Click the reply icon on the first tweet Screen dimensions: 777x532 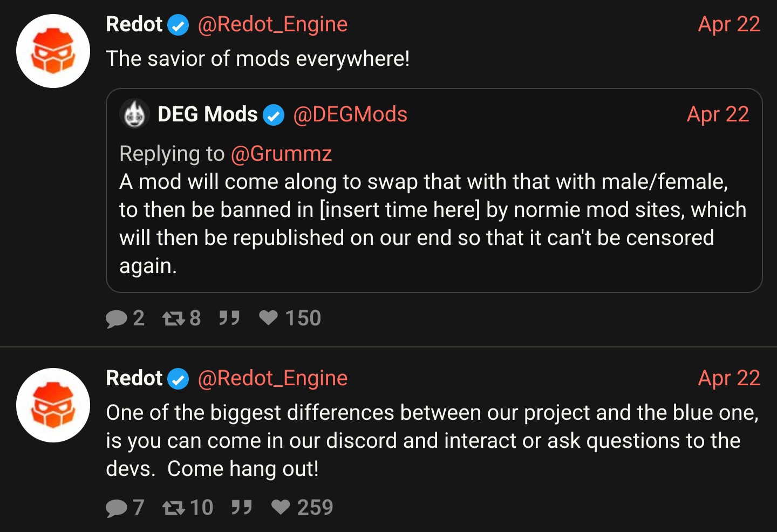(116, 319)
